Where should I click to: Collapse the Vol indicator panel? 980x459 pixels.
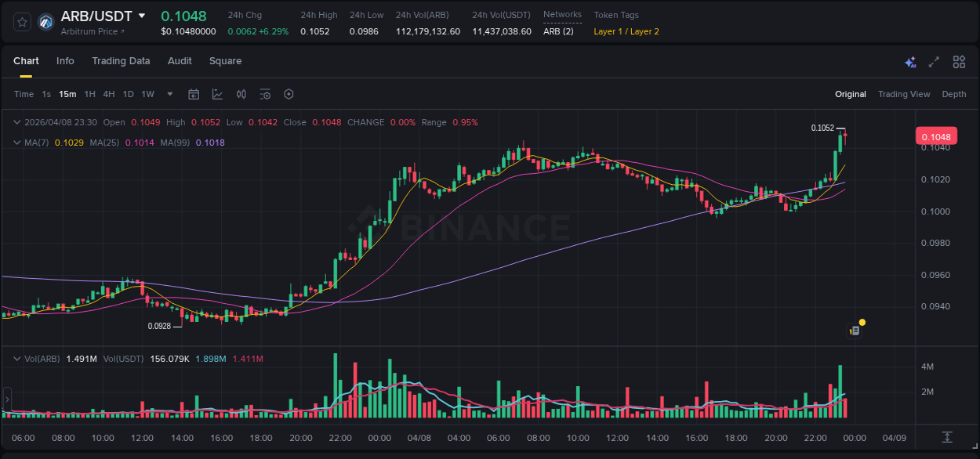16,357
